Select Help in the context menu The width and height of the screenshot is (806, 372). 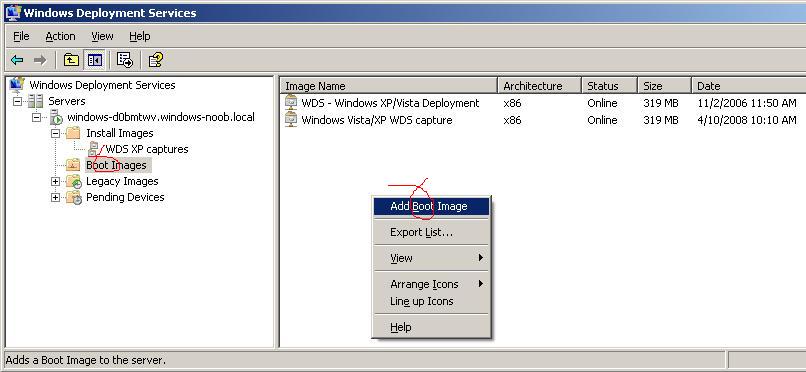pyautogui.click(x=431, y=327)
